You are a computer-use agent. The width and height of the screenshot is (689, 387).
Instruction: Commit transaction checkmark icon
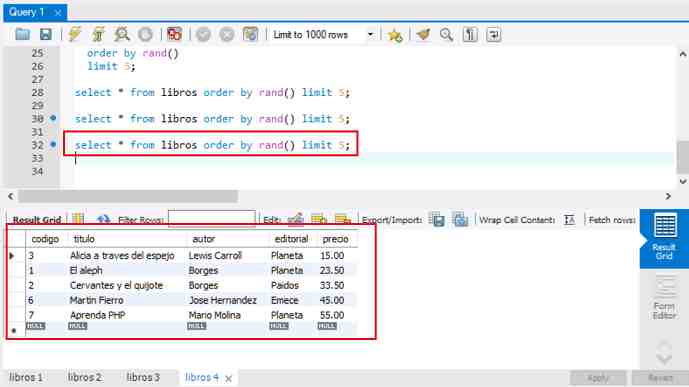(x=203, y=34)
